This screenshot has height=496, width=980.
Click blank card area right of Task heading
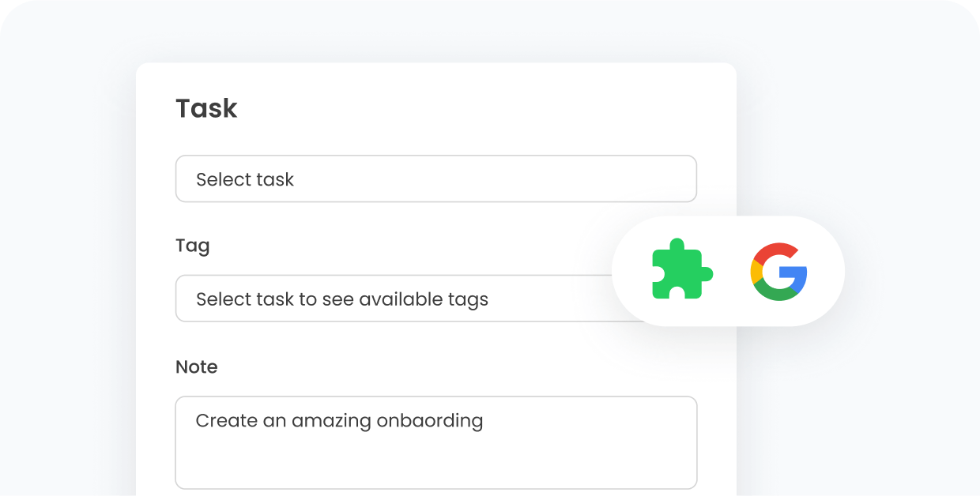[x=474, y=108]
